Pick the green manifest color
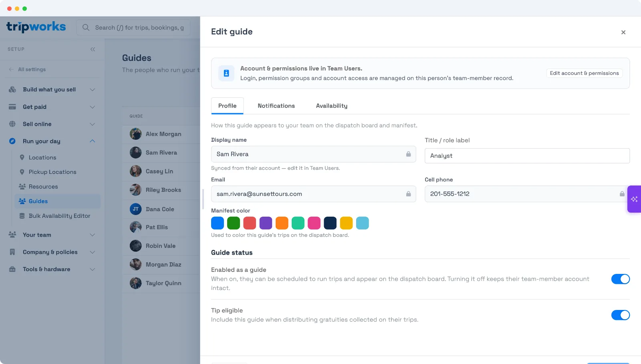 pyautogui.click(x=234, y=223)
